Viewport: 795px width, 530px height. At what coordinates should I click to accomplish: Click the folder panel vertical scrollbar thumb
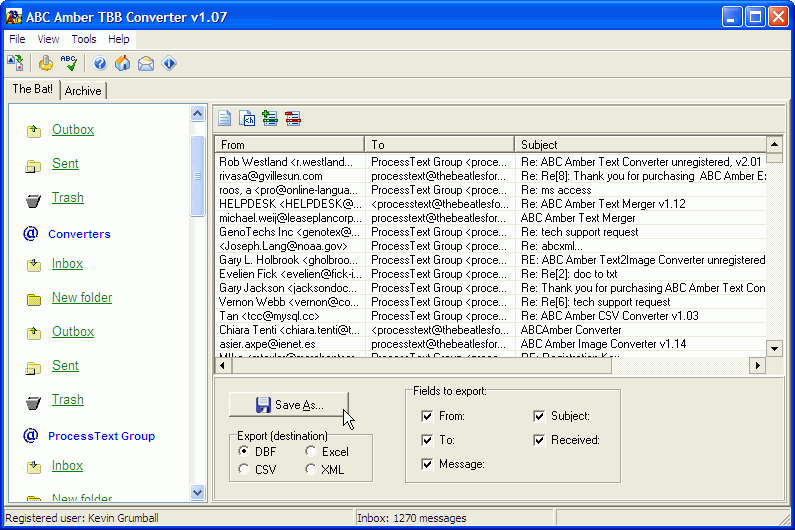(x=197, y=176)
